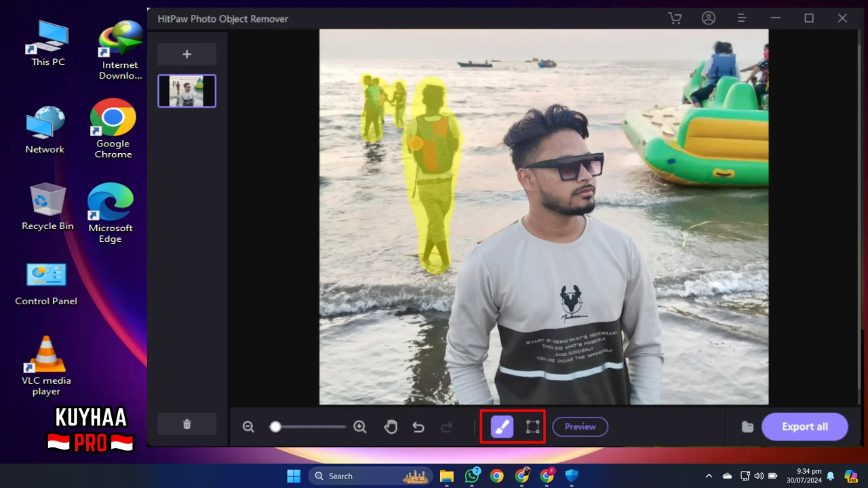
Task: Select the imported photo thumbnail
Action: click(187, 91)
